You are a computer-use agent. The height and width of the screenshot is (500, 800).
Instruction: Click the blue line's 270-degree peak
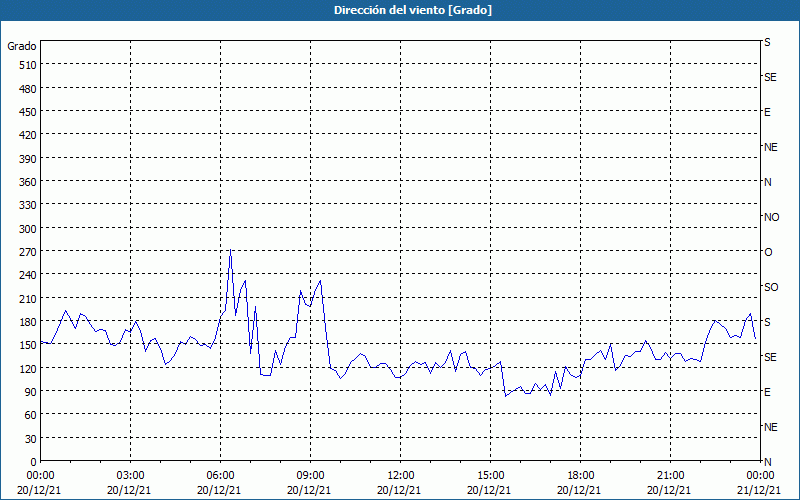(x=231, y=250)
